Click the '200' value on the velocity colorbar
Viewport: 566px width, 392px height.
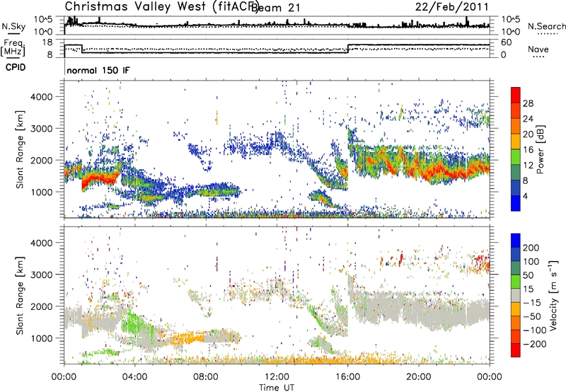click(x=531, y=248)
